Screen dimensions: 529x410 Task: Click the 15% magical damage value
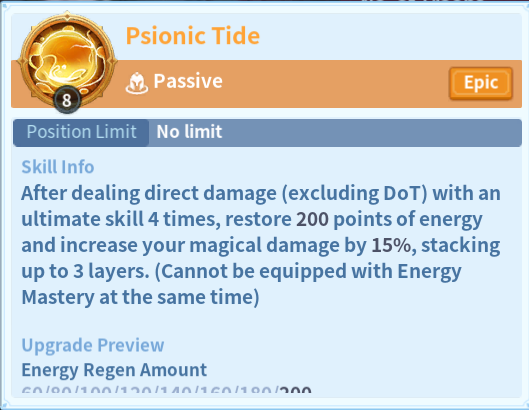click(x=391, y=245)
